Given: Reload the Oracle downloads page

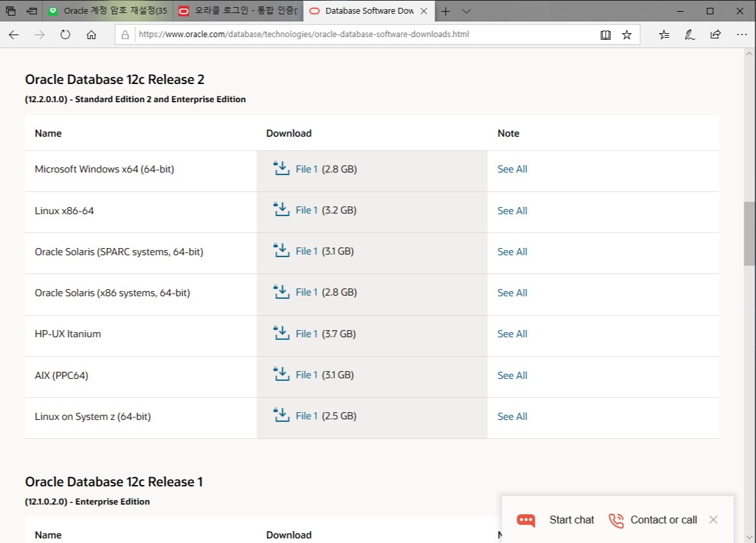Looking at the screenshot, I should [65, 35].
